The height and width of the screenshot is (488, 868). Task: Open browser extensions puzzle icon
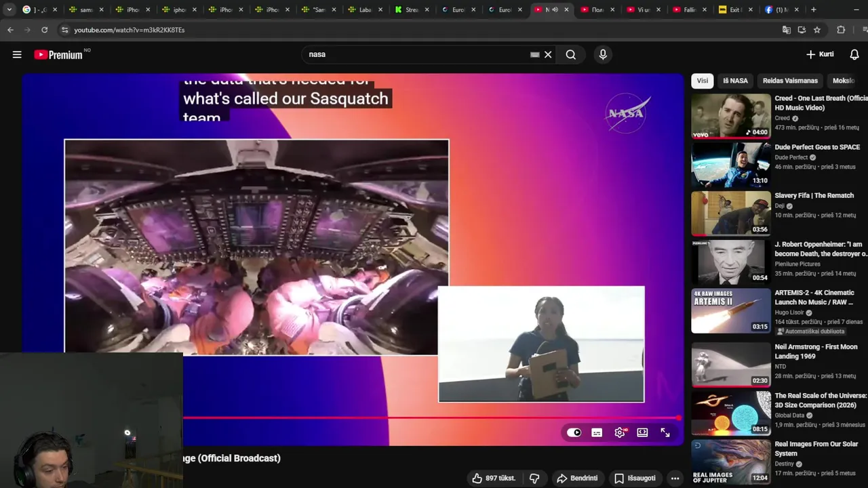click(x=841, y=30)
